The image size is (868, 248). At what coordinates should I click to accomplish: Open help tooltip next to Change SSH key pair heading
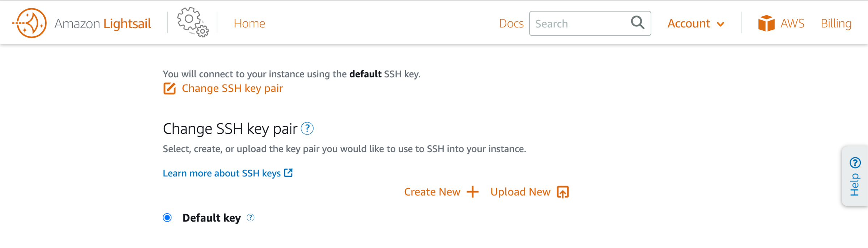[x=307, y=128]
